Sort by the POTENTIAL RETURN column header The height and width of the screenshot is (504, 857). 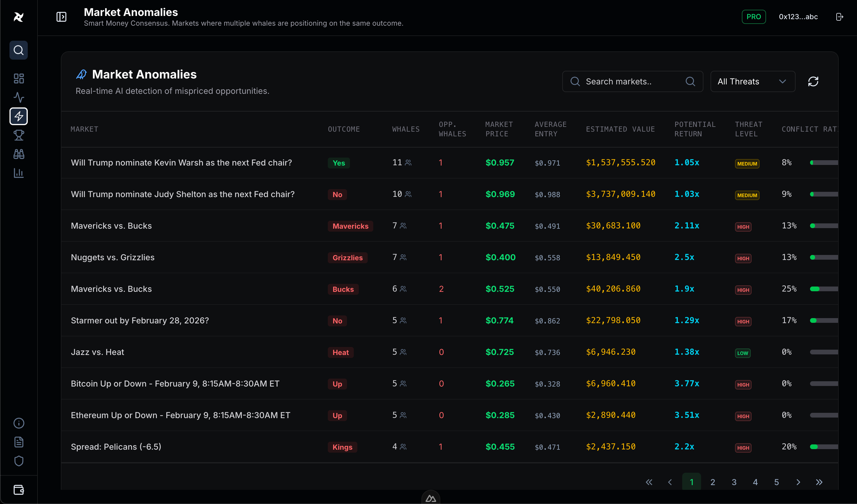point(695,129)
